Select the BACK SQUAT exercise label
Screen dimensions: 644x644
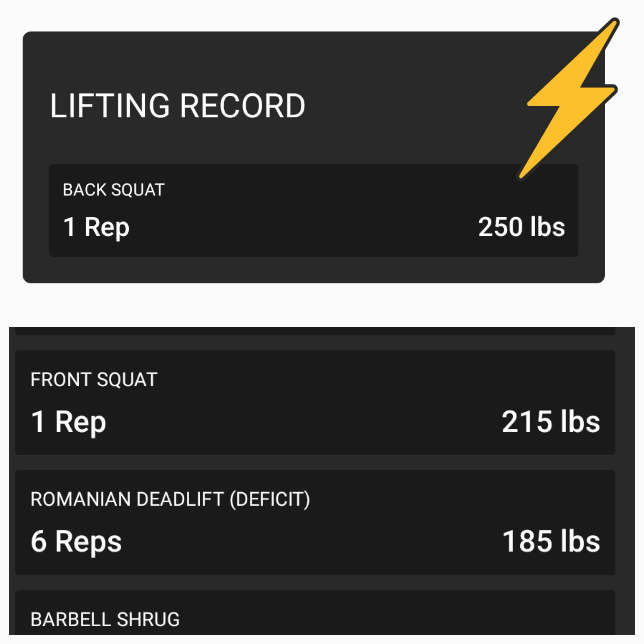(114, 190)
